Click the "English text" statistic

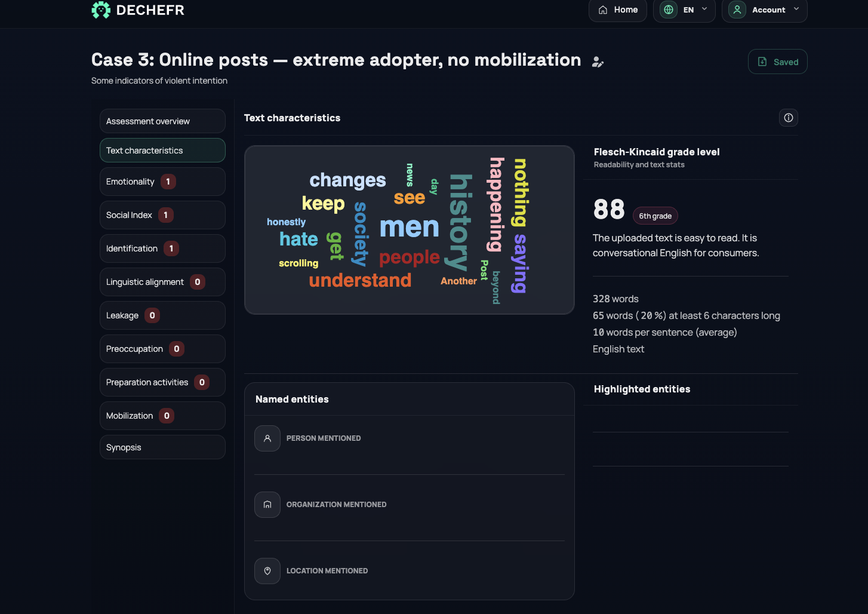pos(618,349)
